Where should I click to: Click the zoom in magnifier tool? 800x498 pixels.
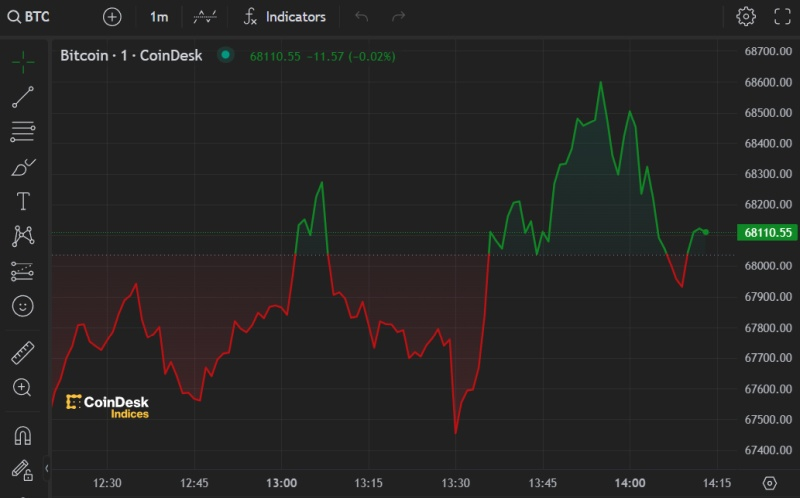pyautogui.click(x=22, y=387)
